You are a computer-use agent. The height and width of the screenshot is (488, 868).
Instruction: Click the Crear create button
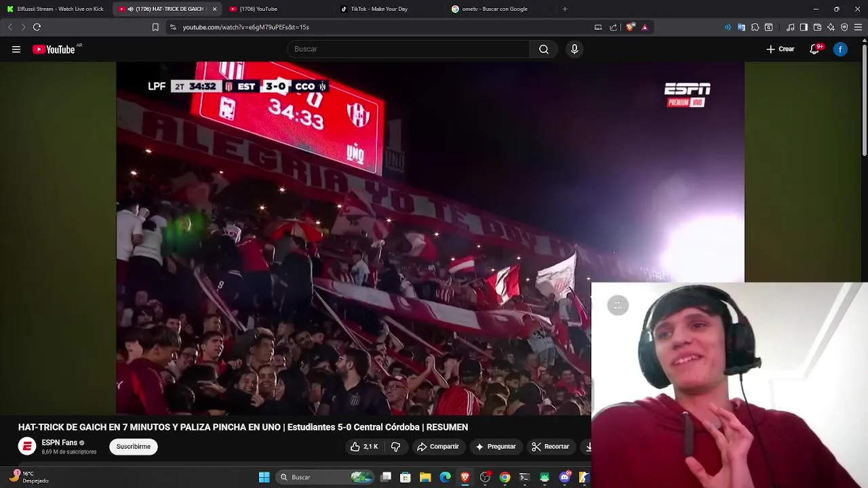780,49
